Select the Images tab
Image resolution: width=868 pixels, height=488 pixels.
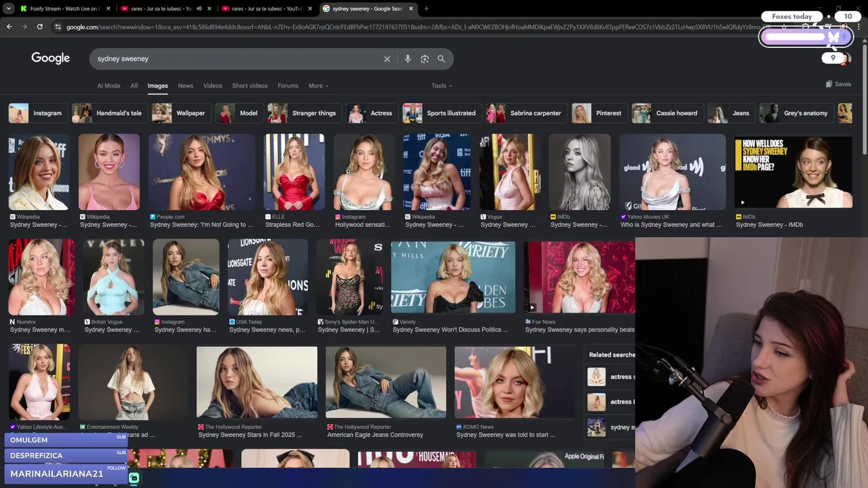[x=157, y=86]
